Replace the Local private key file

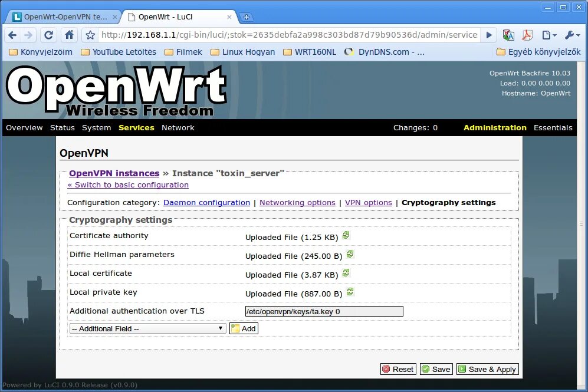350,292
